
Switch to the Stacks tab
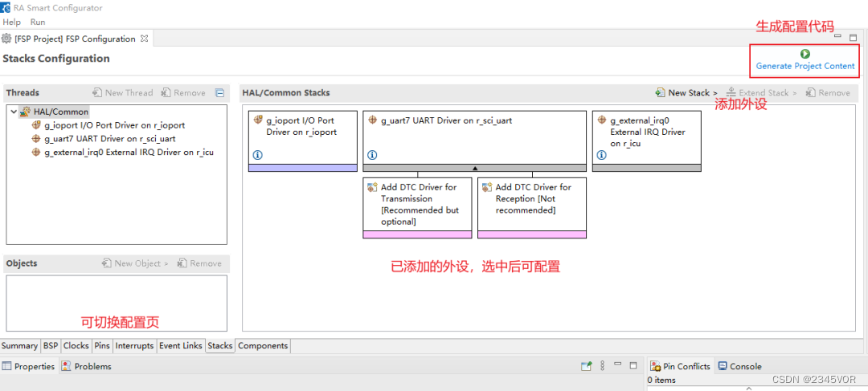219,346
